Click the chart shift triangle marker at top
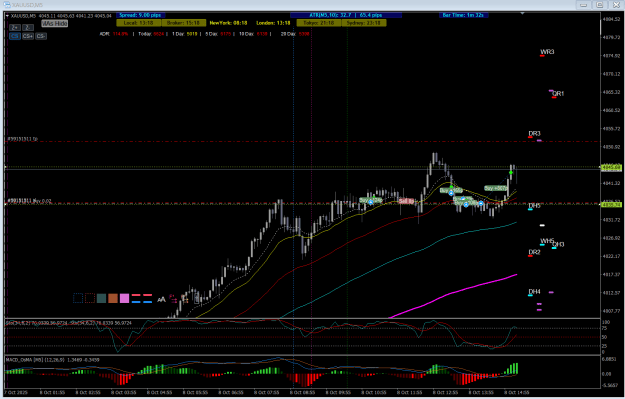Viewport: 625px width, 399px height. pyautogui.click(x=522, y=14)
